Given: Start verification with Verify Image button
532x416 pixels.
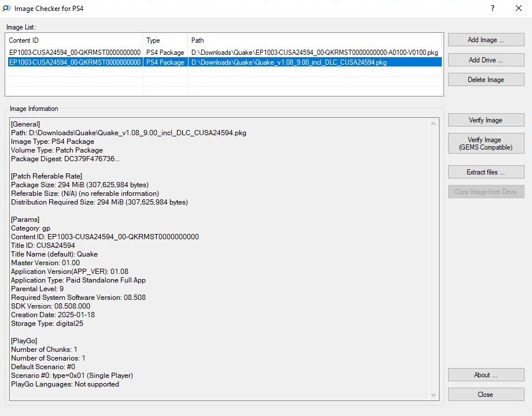Looking at the screenshot, I should pyautogui.click(x=486, y=120).
